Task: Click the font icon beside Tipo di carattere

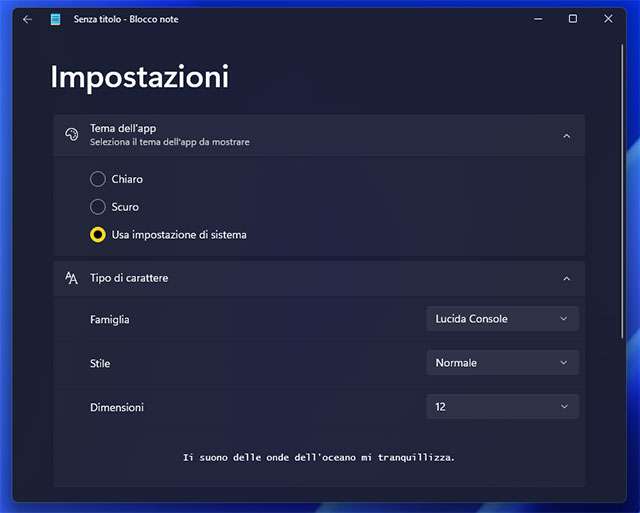Action: click(x=71, y=278)
